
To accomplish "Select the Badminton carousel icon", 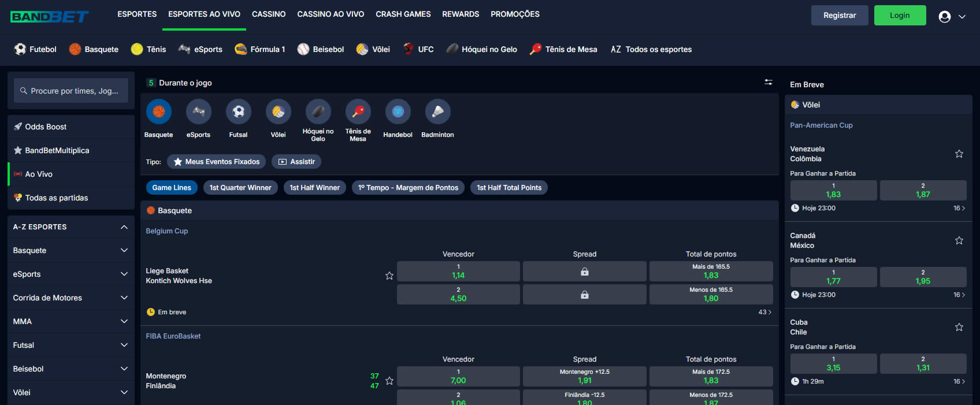I will (438, 112).
